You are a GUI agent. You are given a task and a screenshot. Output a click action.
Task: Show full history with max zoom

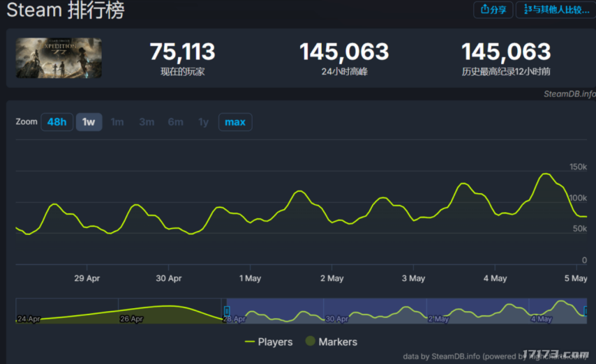(235, 122)
